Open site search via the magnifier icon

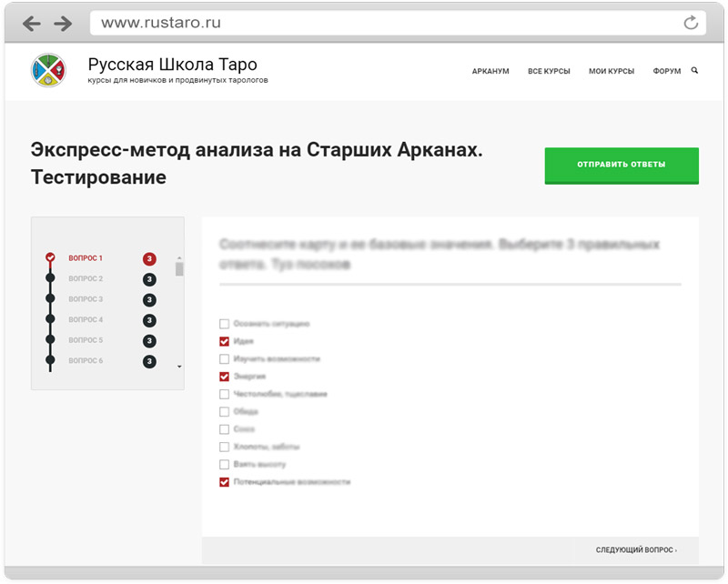click(695, 70)
